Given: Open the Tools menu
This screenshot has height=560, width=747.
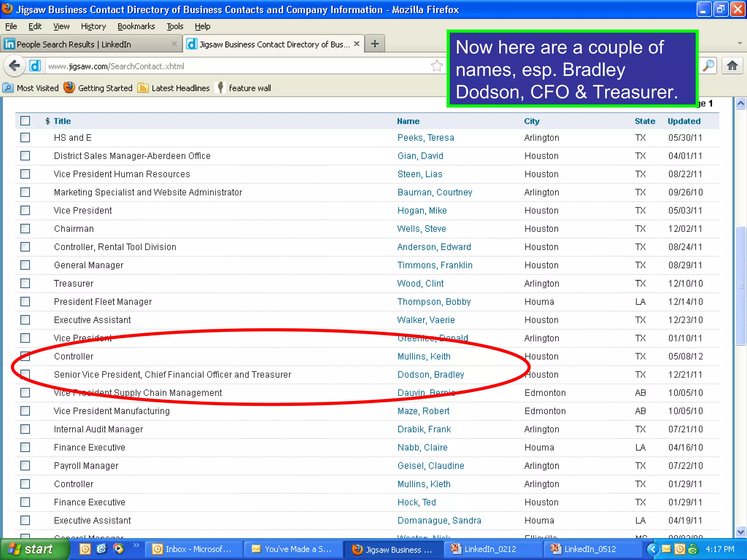Looking at the screenshot, I should (x=175, y=26).
